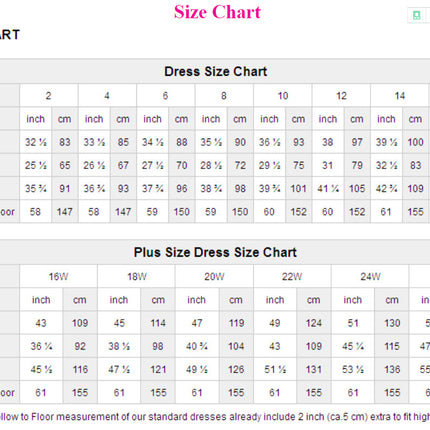Image resolution: width=430 pixels, height=430 pixels.
Task: Click the 36 ¼ inch cell under 16W
Action: pyautogui.click(x=41, y=346)
